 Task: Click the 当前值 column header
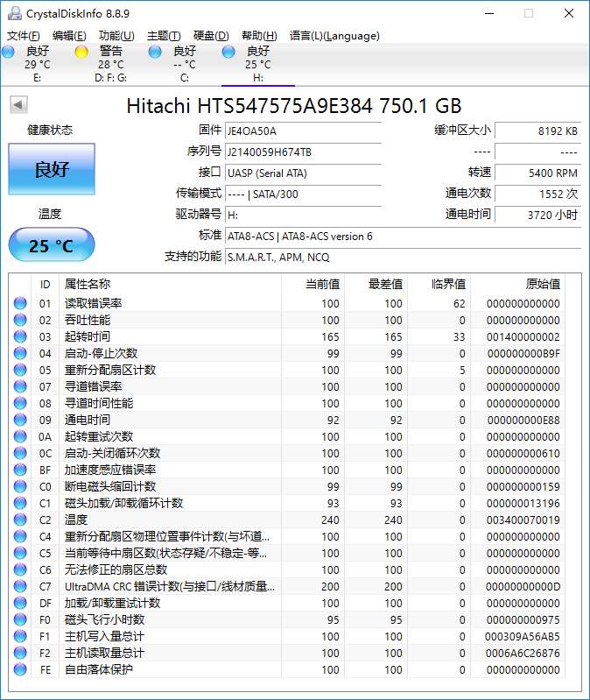click(313, 284)
